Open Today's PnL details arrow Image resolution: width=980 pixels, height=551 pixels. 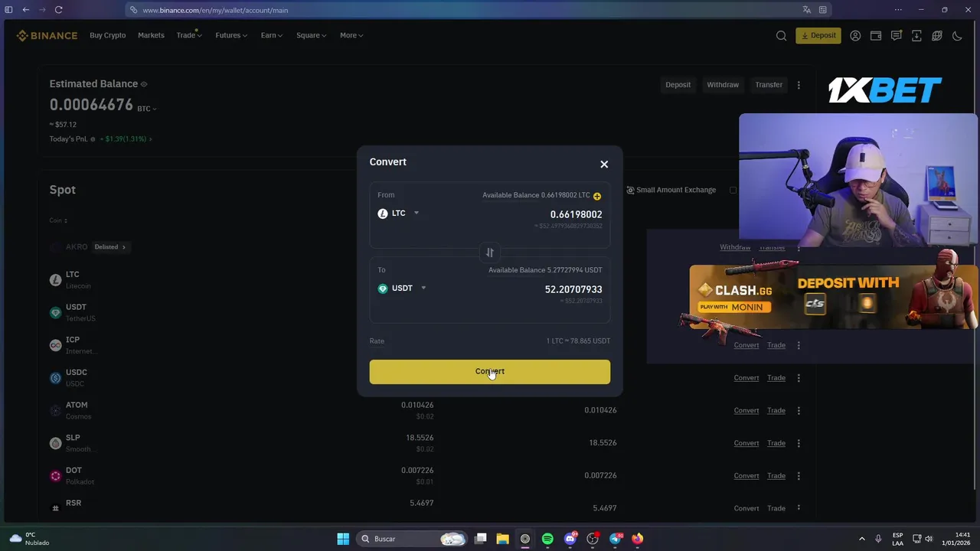(150, 139)
